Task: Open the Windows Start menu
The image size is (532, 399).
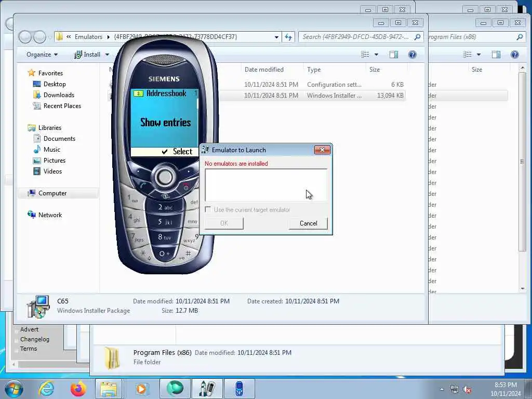Action: coord(14,389)
